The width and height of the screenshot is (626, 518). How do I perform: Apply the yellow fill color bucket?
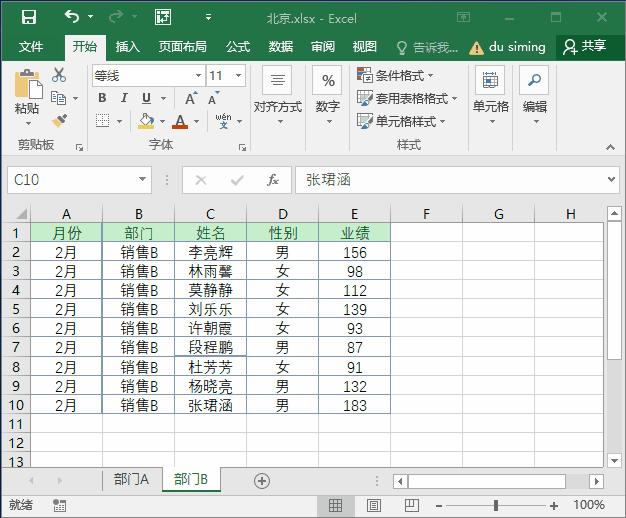pos(146,121)
